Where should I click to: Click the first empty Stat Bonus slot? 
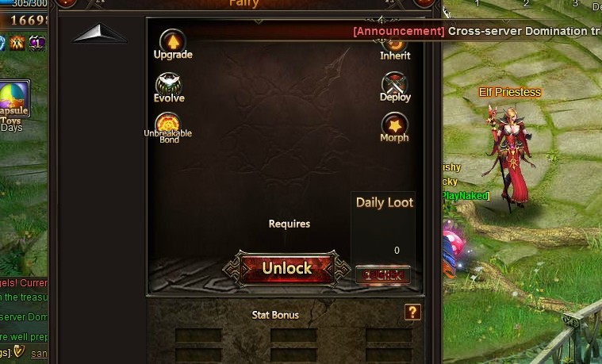coord(198,335)
